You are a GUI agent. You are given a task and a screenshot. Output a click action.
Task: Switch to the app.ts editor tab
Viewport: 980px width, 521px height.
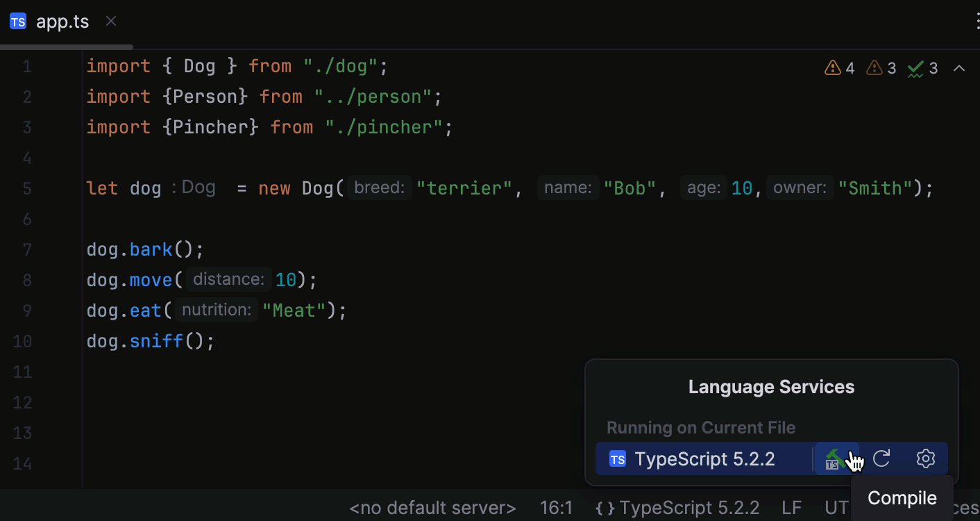(62, 21)
